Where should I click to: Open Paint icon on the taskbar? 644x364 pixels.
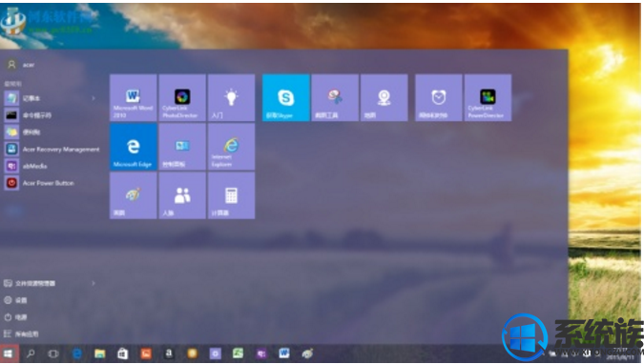click(x=307, y=354)
